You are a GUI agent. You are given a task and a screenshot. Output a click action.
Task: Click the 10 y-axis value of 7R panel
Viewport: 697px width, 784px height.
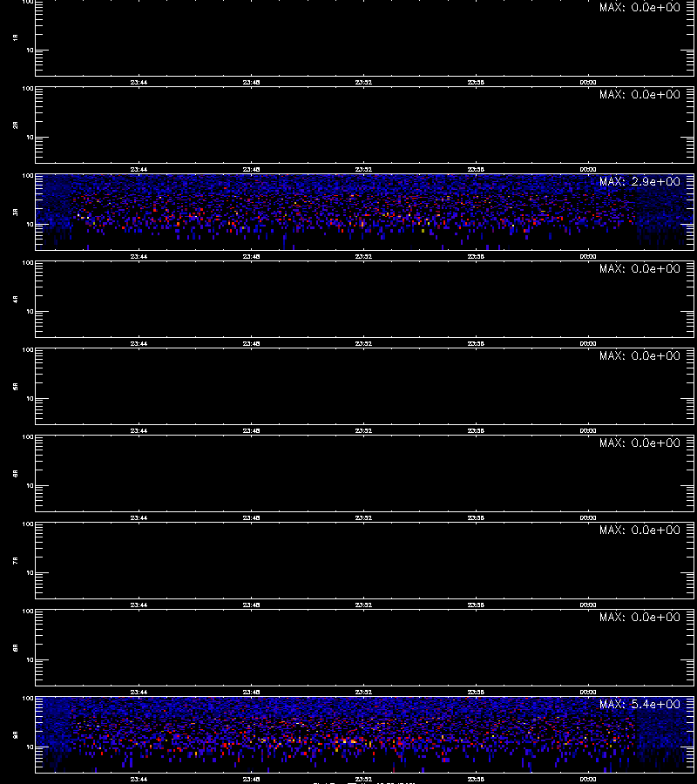pos(30,573)
